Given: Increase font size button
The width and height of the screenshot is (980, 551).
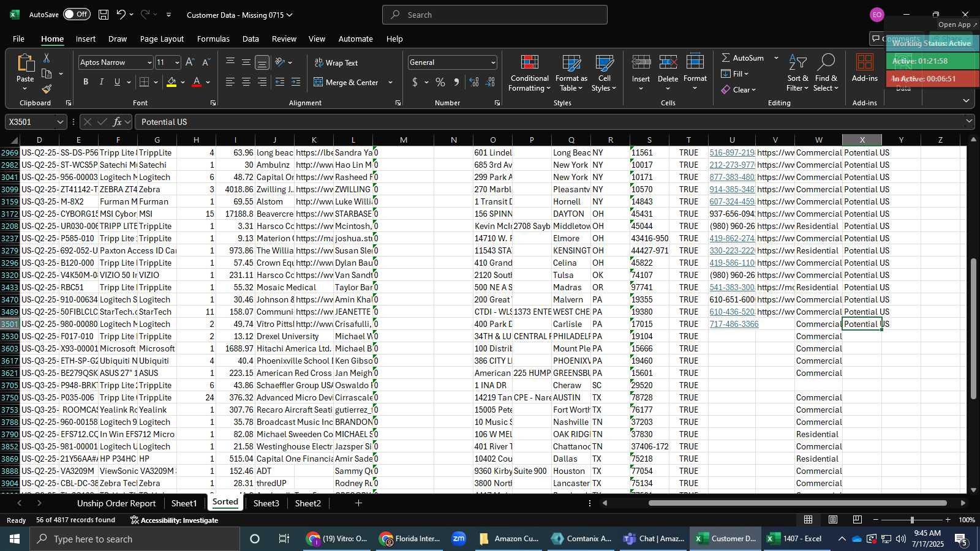Looking at the screenshot, I should (x=190, y=62).
